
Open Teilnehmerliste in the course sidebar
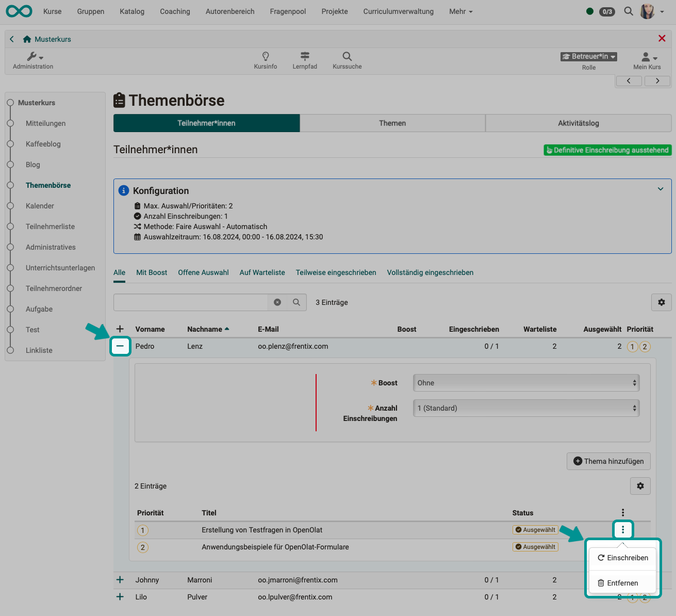pos(50,226)
